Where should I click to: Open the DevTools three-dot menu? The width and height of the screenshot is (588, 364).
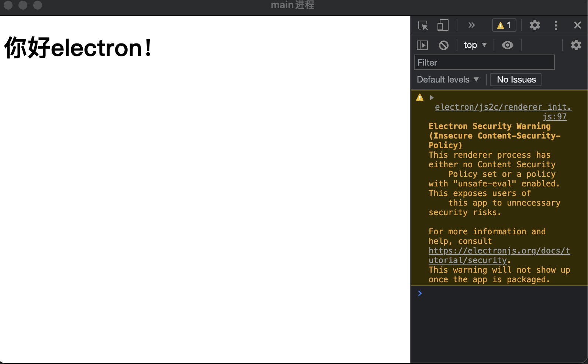[556, 25]
